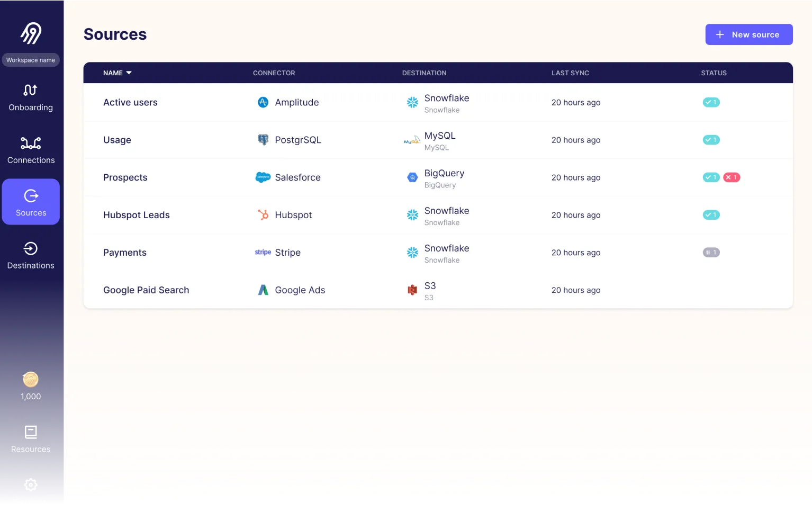Click the Google Ads icon

click(x=263, y=290)
